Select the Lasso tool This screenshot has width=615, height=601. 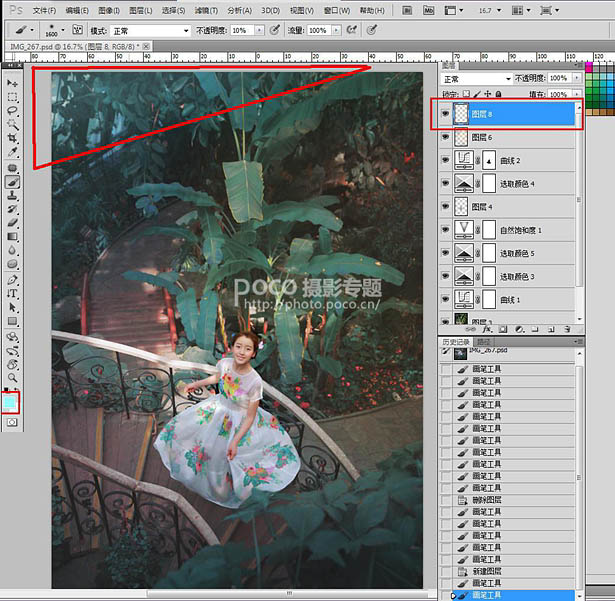click(x=13, y=111)
